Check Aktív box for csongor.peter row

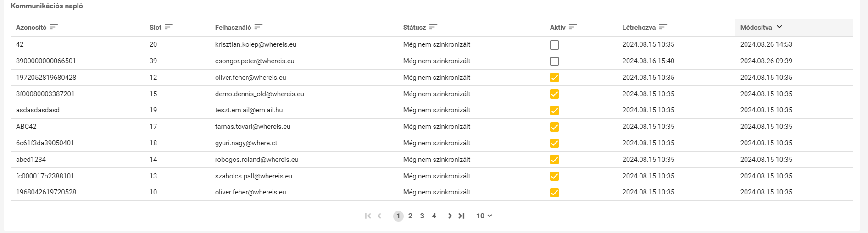(x=554, y=61)
